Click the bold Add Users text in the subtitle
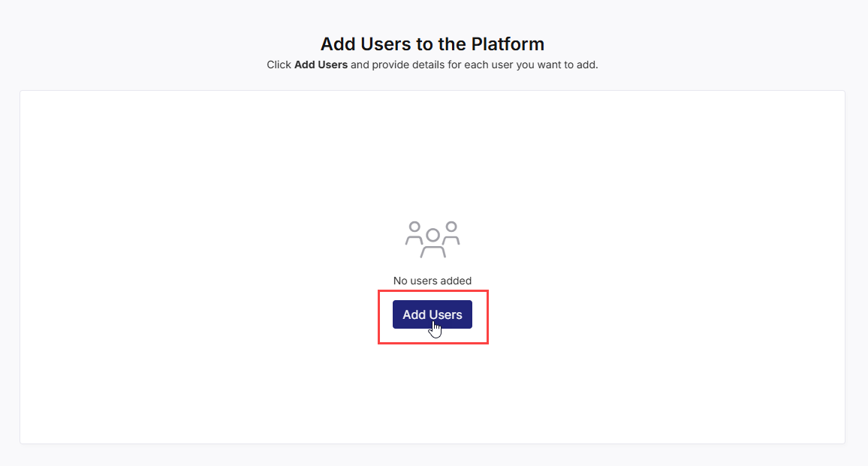The width and height of the screenshot is (868, 466). coord(323,65)
